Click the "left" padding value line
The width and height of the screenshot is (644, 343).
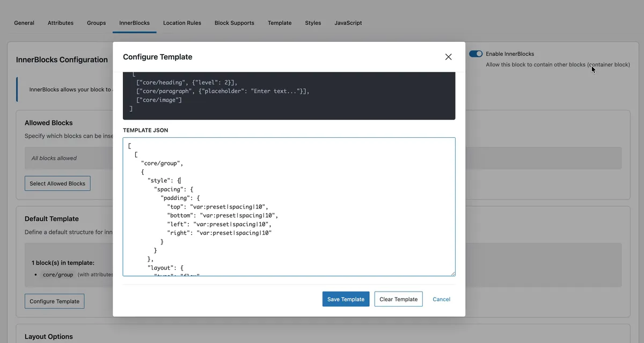(x=219, y=224)
